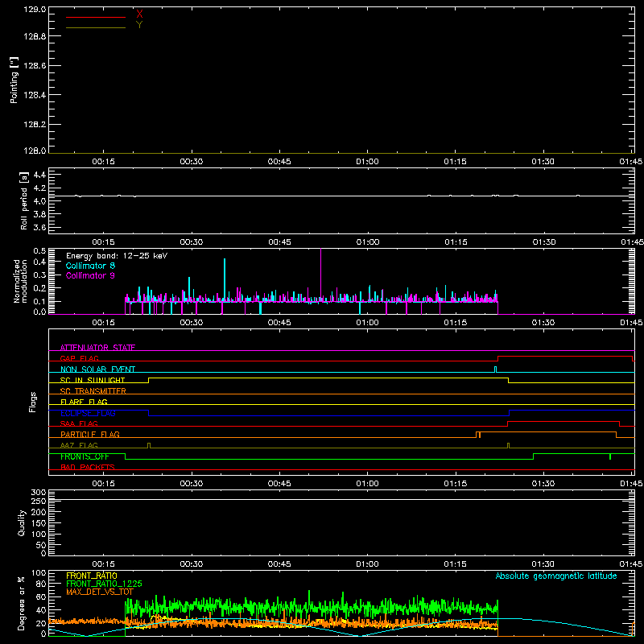Screen dimensions: 644x644
Task: Select the 'FLARE_FLAG' flag label
Action: tap(84, 402)
